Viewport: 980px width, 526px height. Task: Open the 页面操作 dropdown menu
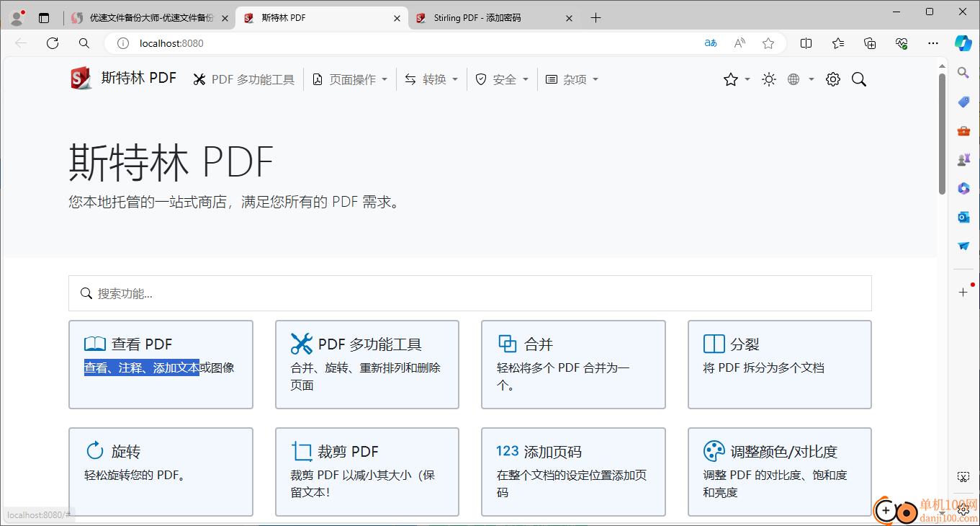pos(350,79)
